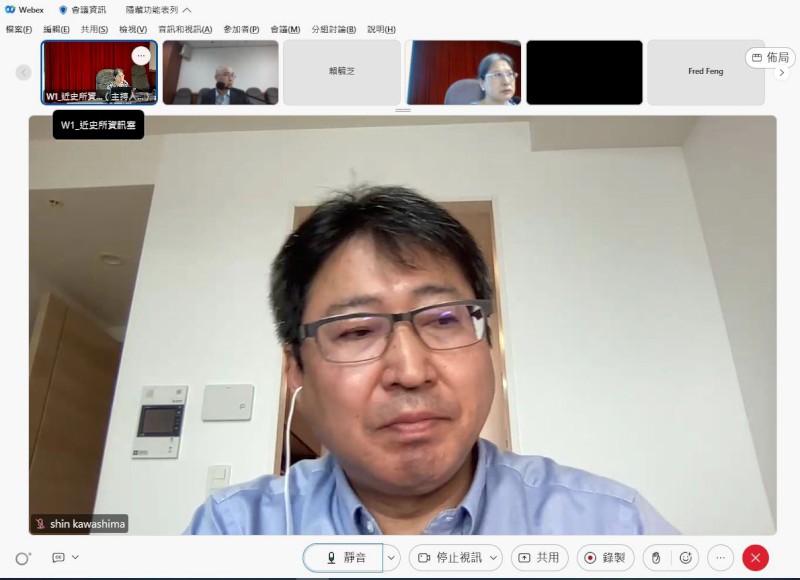The height and width of the screenshot is (580, 800).
Task: Click the Webex assistant circle icon
Action: tap(22, 558)
